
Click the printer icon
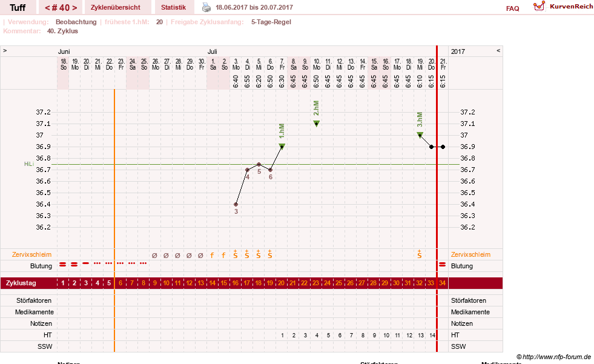206,7
